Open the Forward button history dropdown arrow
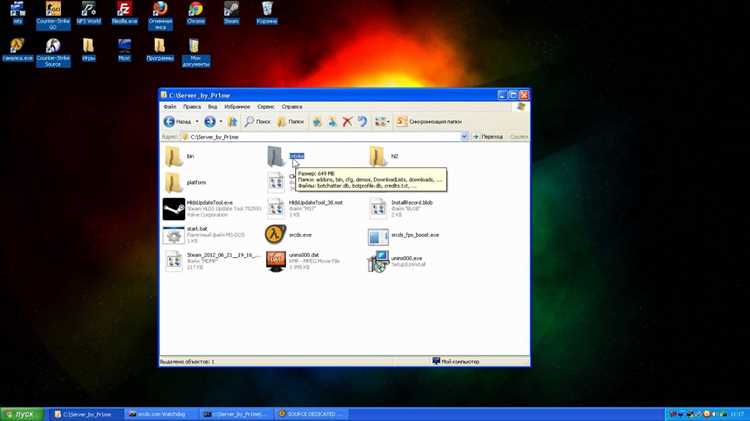 coord(221,122)
